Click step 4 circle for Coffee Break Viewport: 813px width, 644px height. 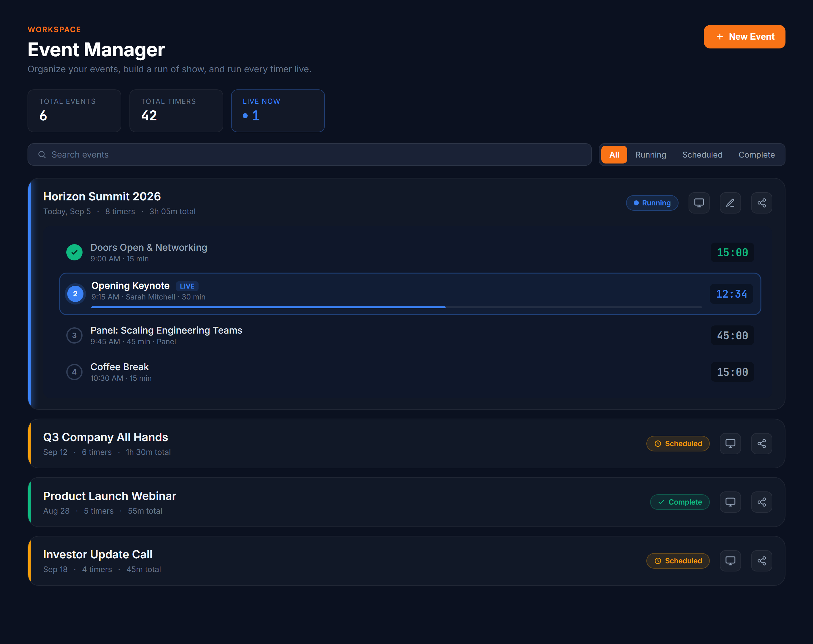[x=74, y=372]
